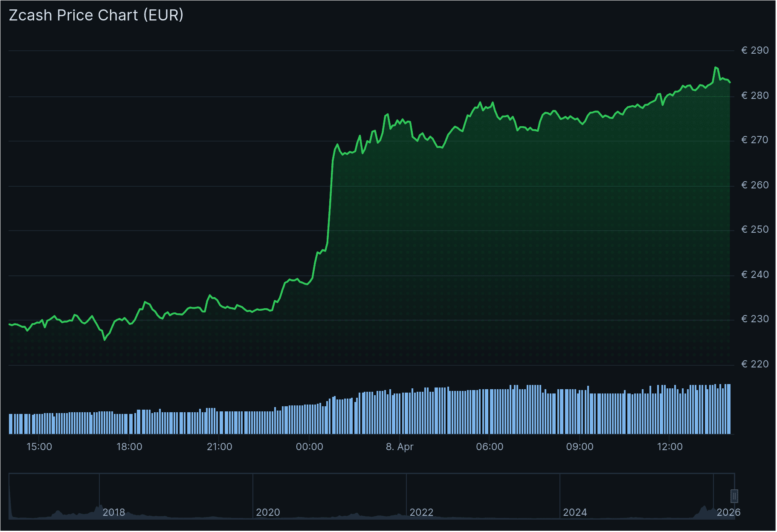
Task: Select the € 220 price axis label
Action: pos(754,364)
